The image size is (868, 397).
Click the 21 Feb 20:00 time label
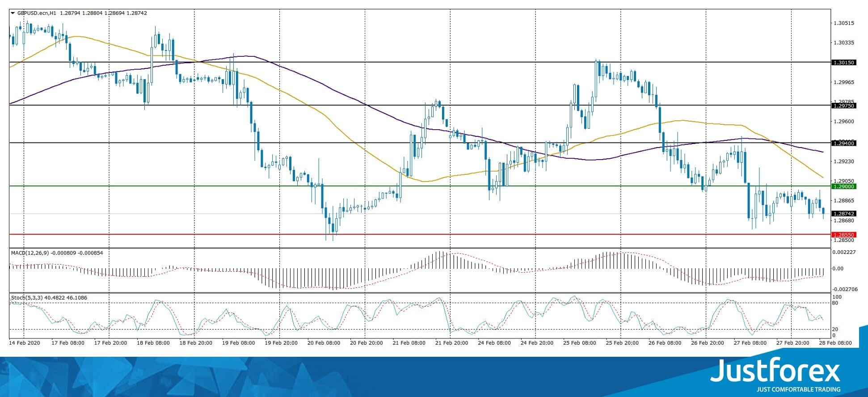(451, 343)
